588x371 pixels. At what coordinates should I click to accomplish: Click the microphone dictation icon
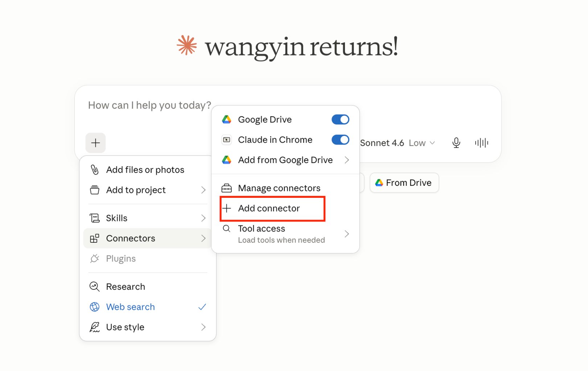[456, 143]
